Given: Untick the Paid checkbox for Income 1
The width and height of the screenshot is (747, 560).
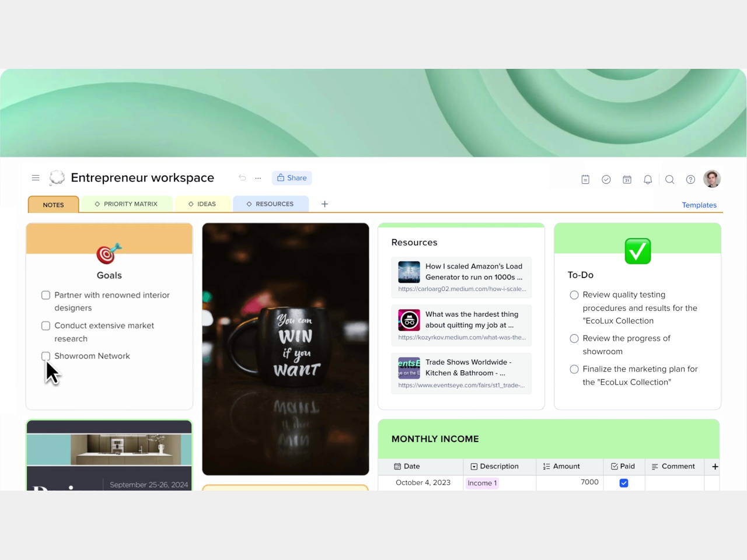Looking at the screenshot, I should (x=624, y=483).
